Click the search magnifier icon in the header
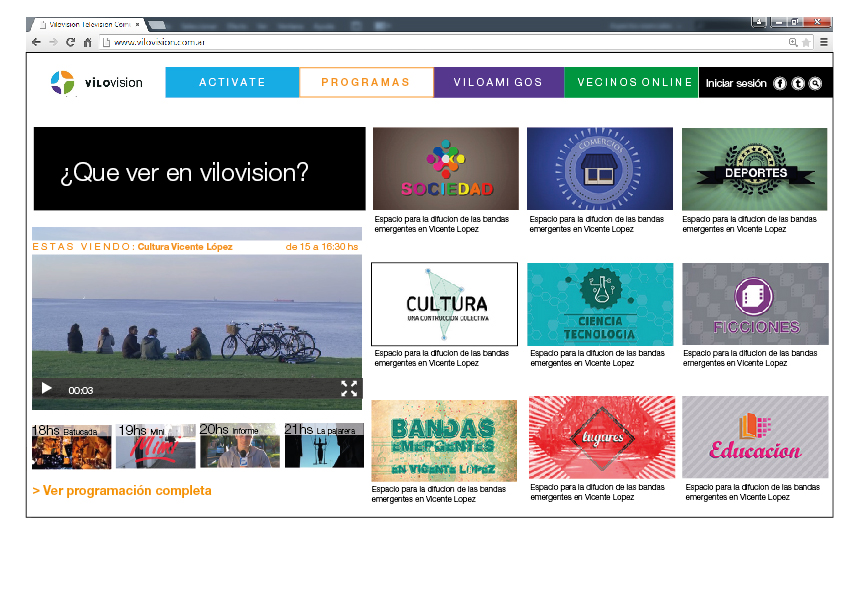 [815, 83]
